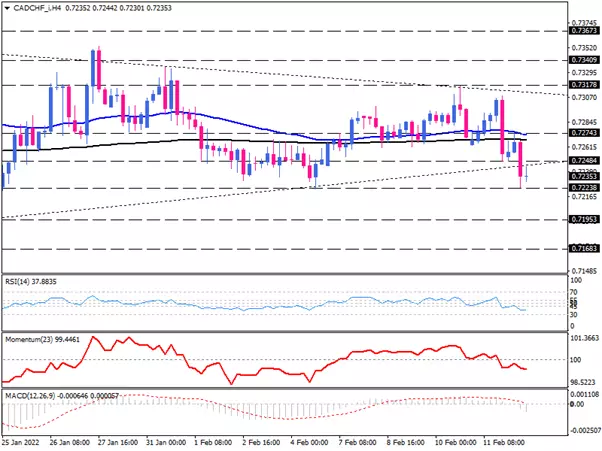Select the 0.73178 resistance price label

pos(581,86)
